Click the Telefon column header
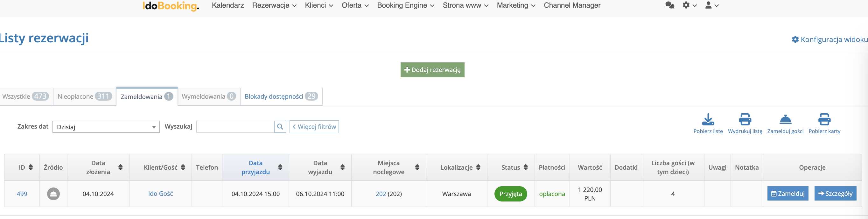This screenshot has width=868, height=219. (207, 167)
